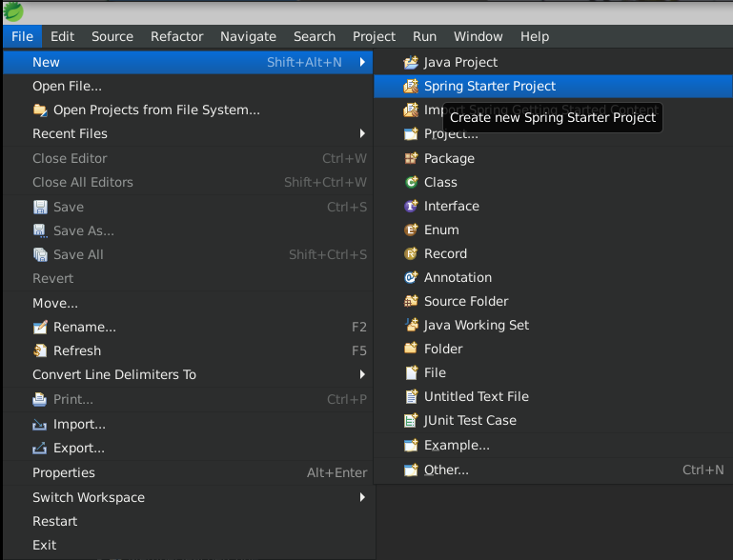
Task: Click the JUnit Test Case icon
Action: pyautogui.click(x=411, y=420)
